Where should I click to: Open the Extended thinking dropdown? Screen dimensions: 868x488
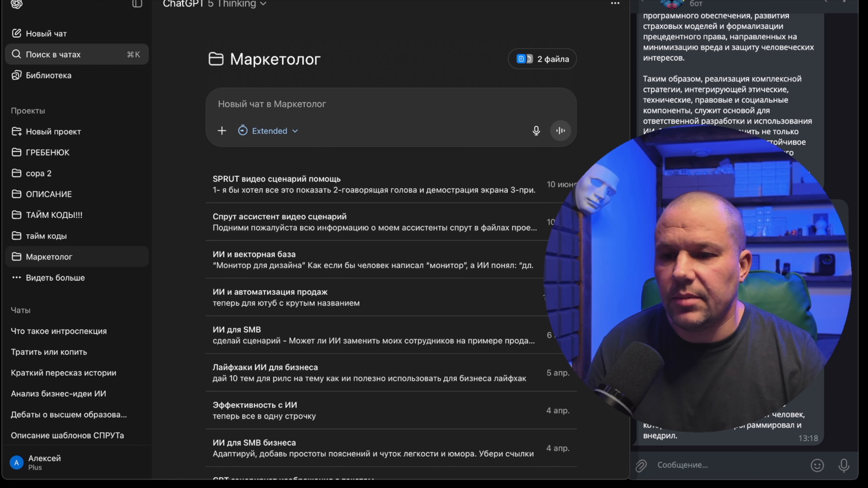click(268, 131)
